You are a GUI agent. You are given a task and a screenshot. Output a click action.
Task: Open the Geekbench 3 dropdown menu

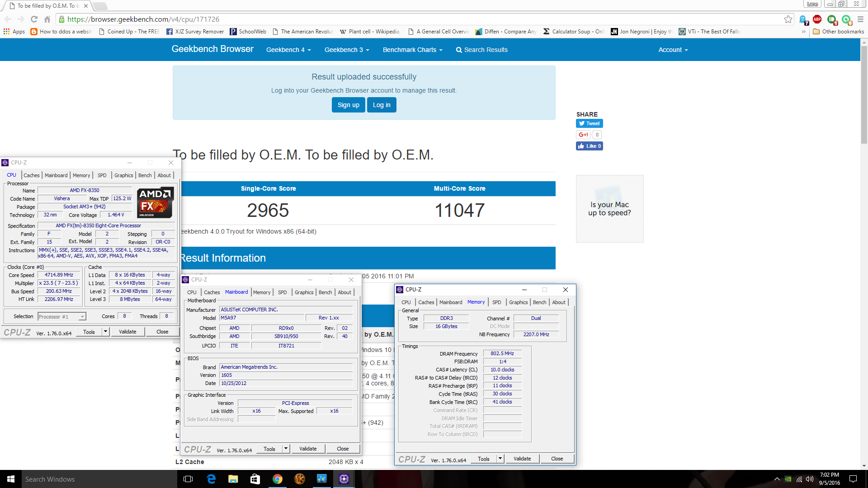[x=347, y=50]
